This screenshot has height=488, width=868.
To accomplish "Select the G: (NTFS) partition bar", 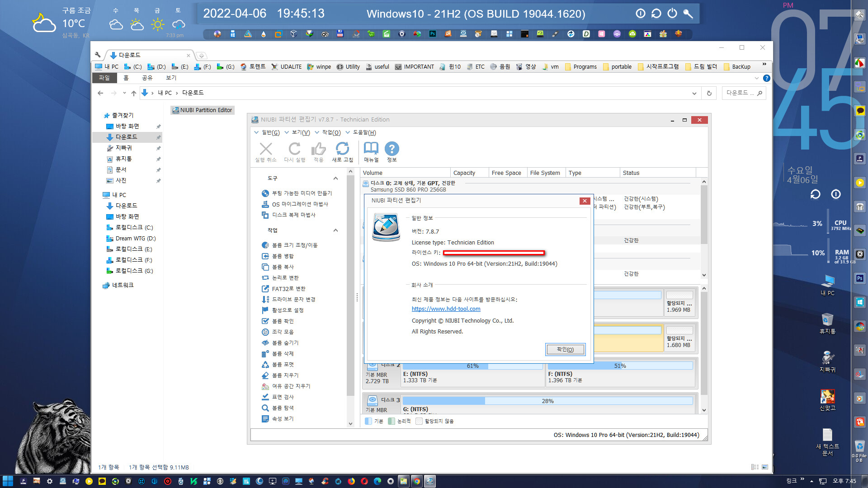I will 547,405.
